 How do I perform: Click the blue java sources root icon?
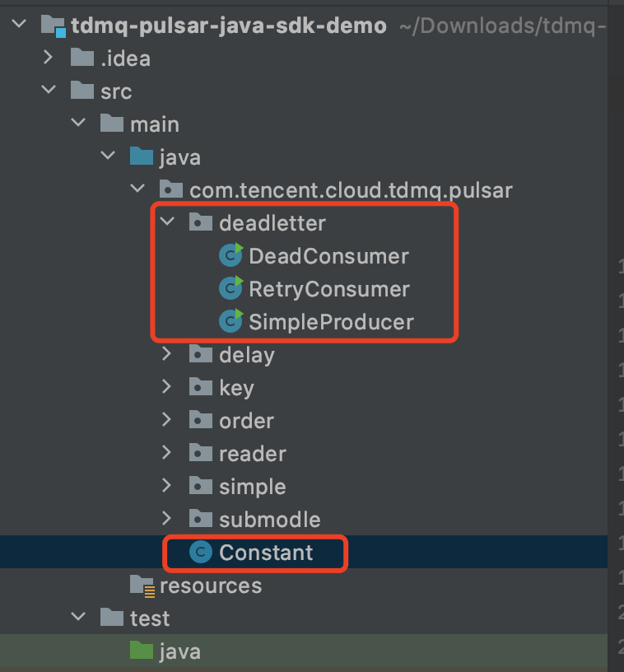point(142,156)
